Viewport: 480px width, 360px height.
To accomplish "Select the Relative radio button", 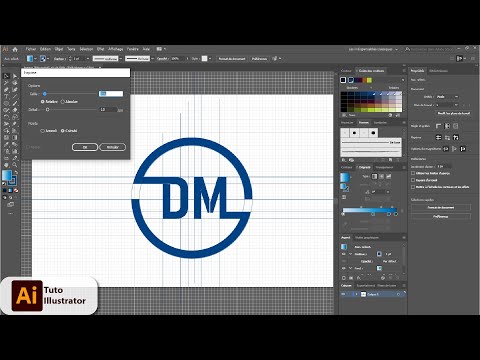I will pyautogui.click(x=42, y=102).
